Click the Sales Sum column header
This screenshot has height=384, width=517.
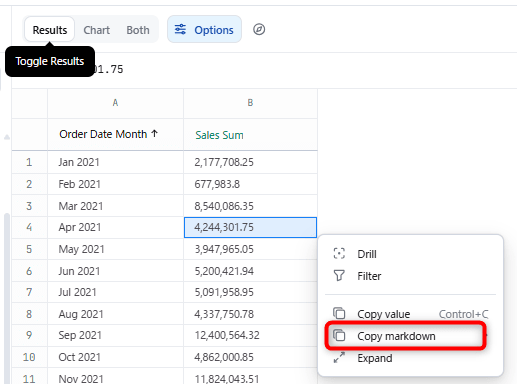pyautogui.click(x=250, y=135)
